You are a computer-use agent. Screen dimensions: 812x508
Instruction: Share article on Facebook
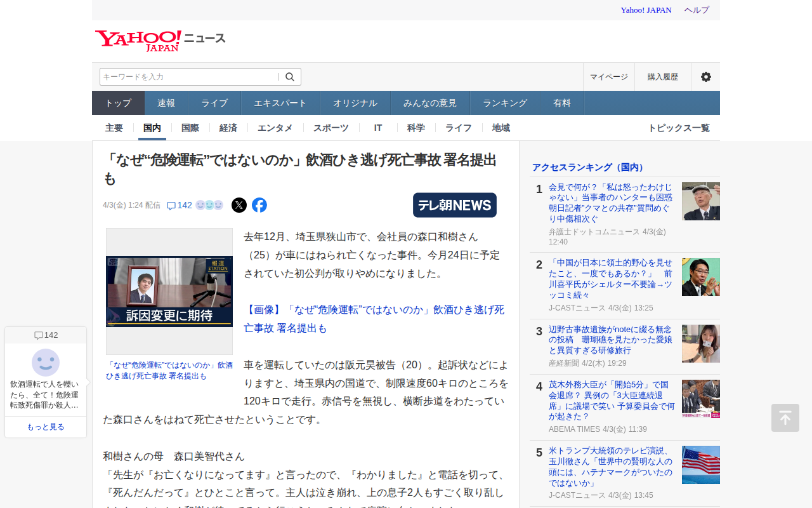pos(259,205)
